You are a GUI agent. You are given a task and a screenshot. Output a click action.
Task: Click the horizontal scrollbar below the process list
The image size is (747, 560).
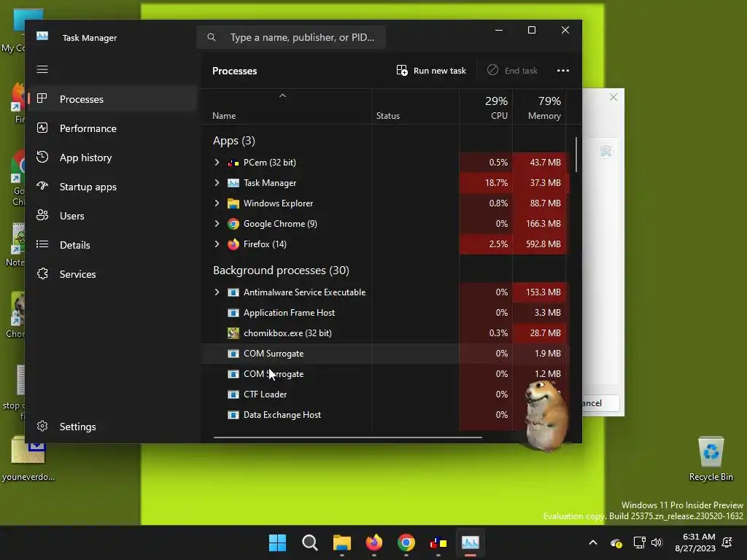[348, 437]
